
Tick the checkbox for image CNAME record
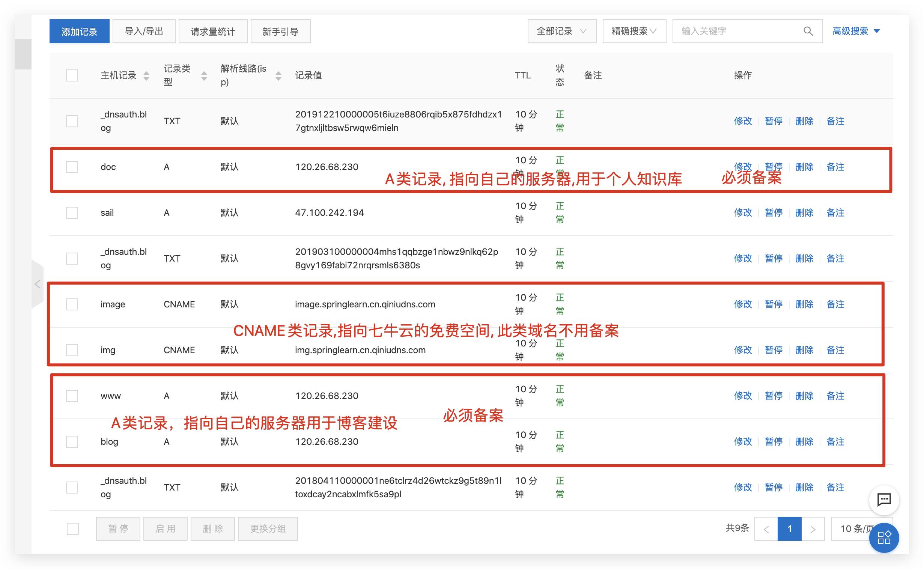point(72,304)
